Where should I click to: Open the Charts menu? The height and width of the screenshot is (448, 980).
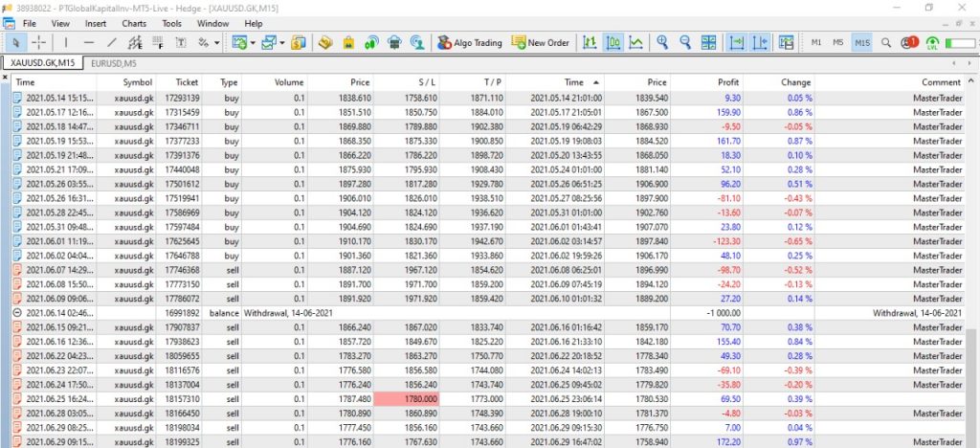click(x=134, y=22)
